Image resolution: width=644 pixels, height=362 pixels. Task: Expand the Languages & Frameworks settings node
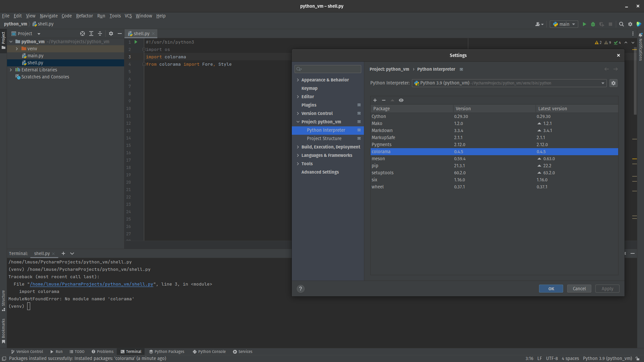[x=298, y=155]
